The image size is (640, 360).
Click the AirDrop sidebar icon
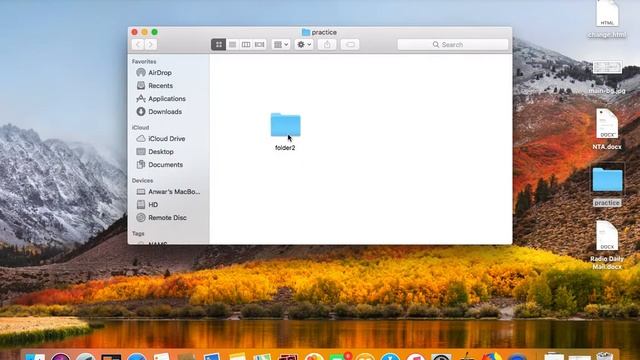(141, 73)
